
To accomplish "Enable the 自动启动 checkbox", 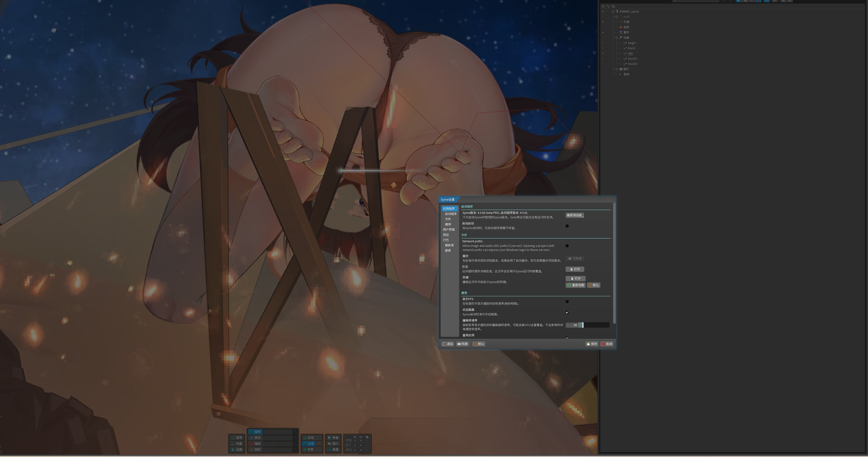I will [567, 226].
